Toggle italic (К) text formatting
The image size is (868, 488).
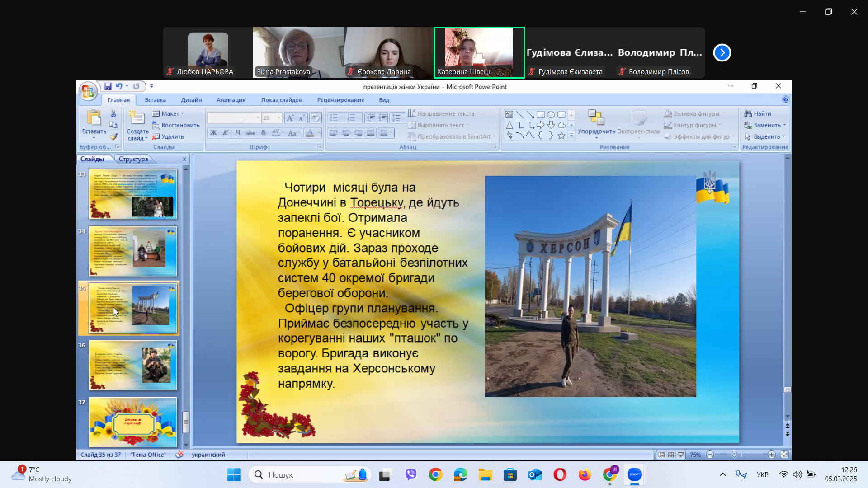click(x=225, y=133)
